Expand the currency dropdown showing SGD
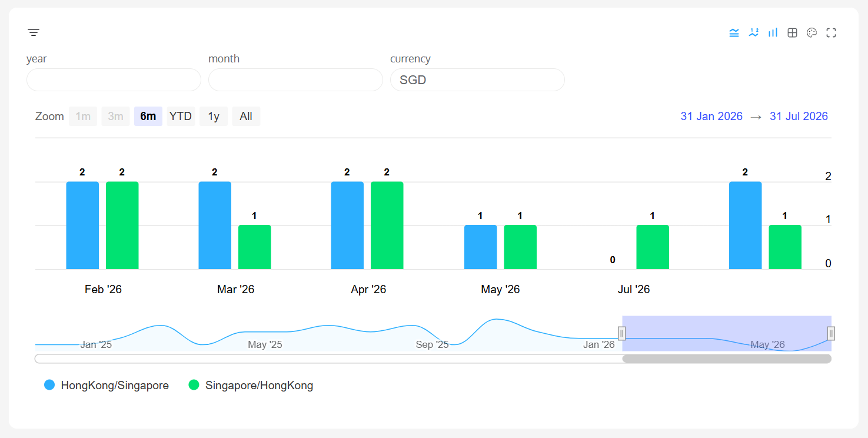Screen dimensions: 868x438 pos(477,80)
